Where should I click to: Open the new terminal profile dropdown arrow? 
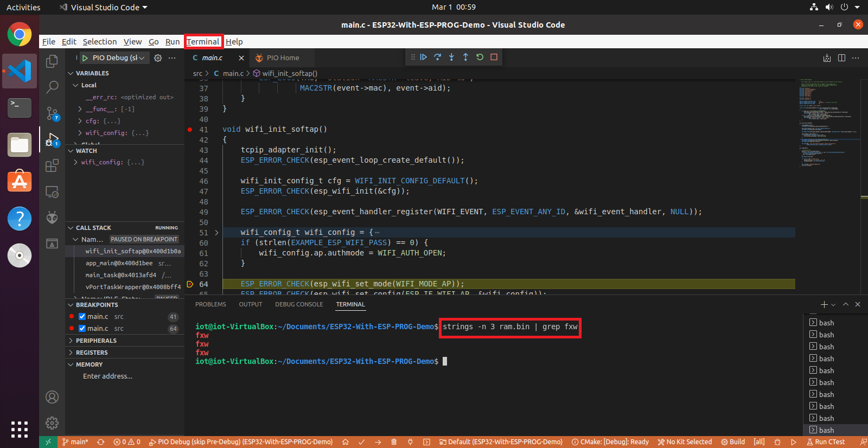click(833, 305)
